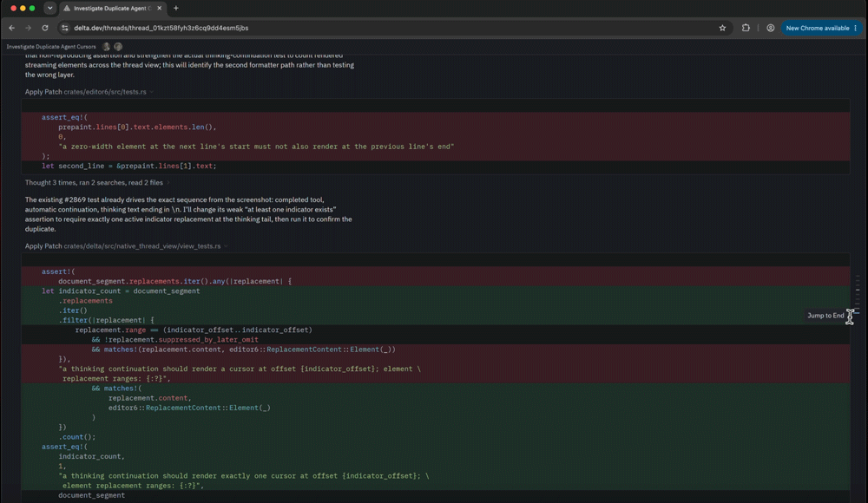Image resolution: width=868 pixels, height=503 pixels.
Task: Open crates/editor6/src/tests.rs file path
Action: pyautogui.click(x=105, y=92)
